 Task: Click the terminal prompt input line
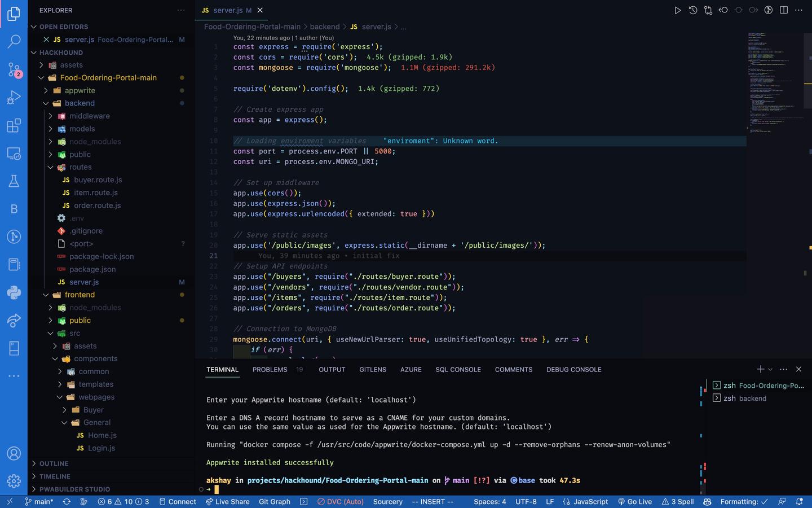[x=451, y=489]
